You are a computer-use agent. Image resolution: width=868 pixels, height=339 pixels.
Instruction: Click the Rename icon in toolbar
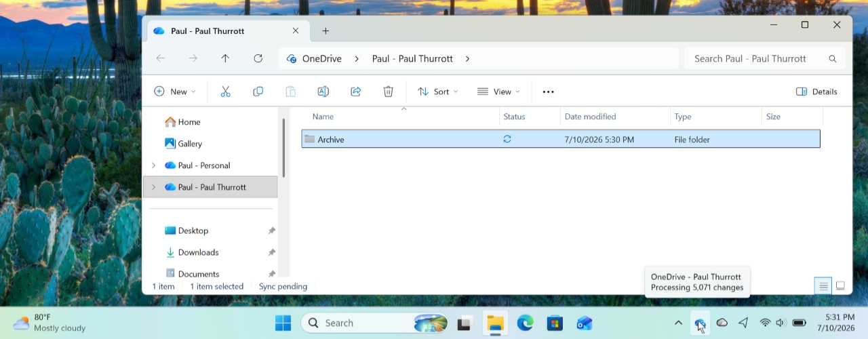323,92
